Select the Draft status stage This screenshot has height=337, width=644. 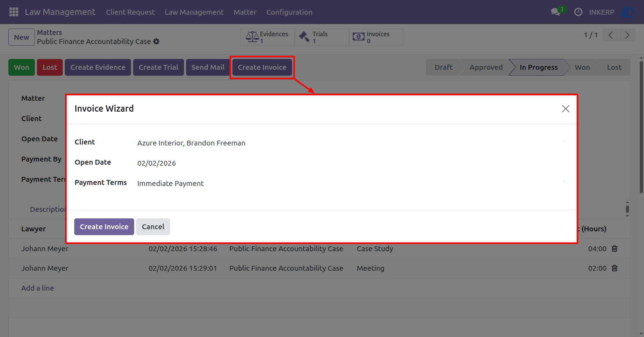click(x=443, y=67)
